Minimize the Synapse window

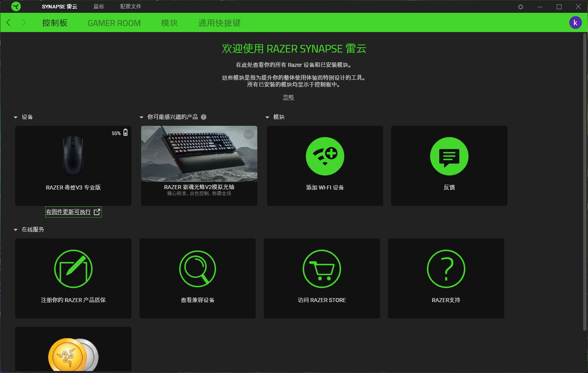540,7
